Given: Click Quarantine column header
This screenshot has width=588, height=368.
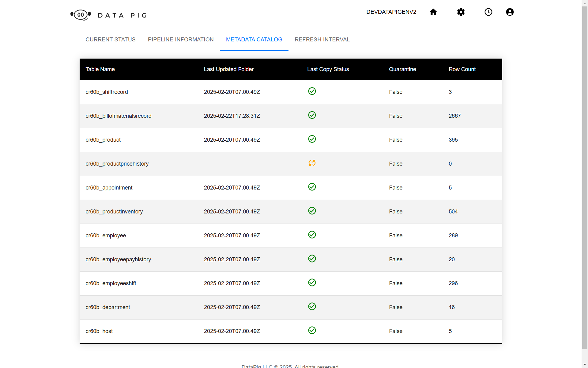Looking at the screenshot, I should (x=402, y=69).
